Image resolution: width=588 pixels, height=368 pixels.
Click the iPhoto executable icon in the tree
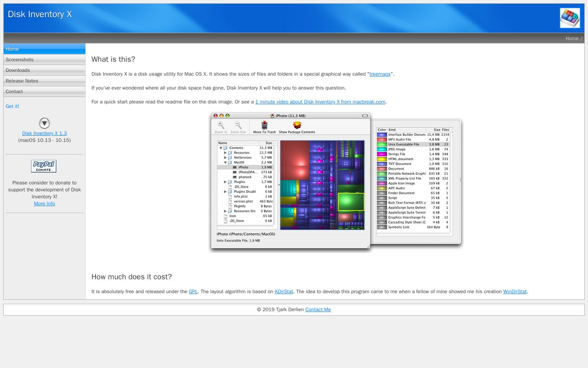pos(235,167)
